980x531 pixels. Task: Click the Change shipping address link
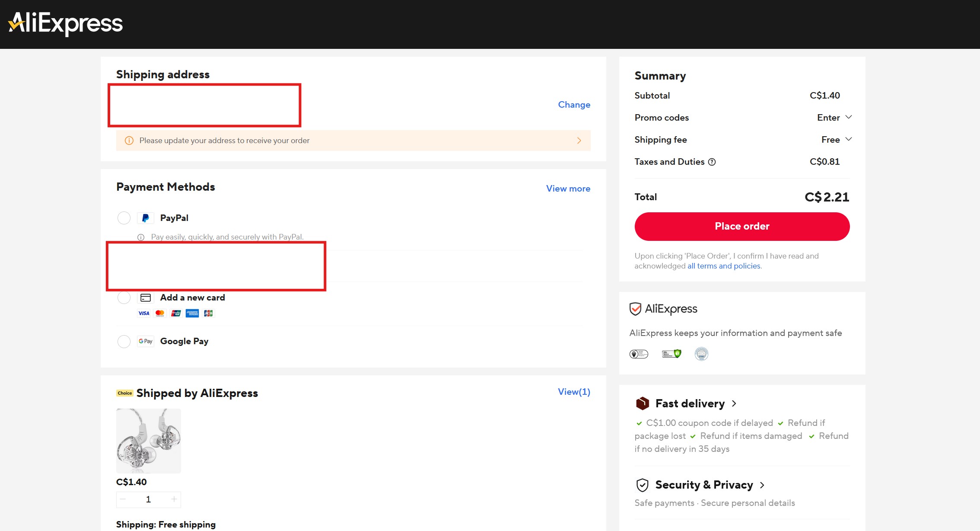click(x=574, y=105)
